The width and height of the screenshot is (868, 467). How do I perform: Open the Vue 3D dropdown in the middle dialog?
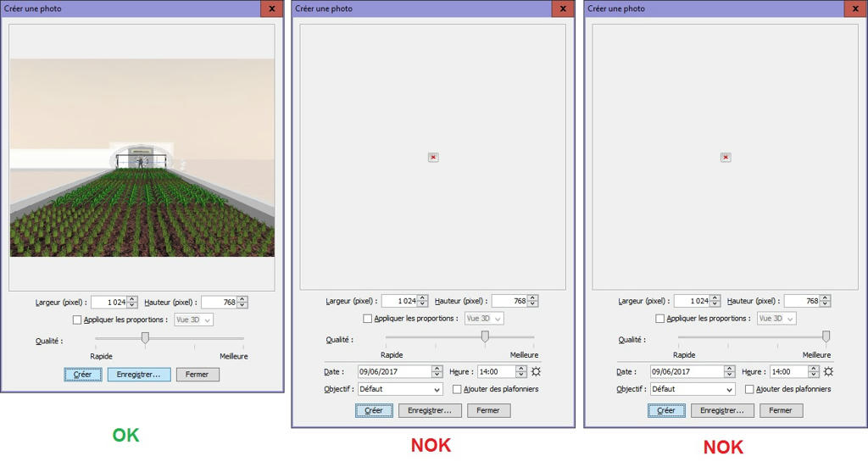(x=484, y=319)
